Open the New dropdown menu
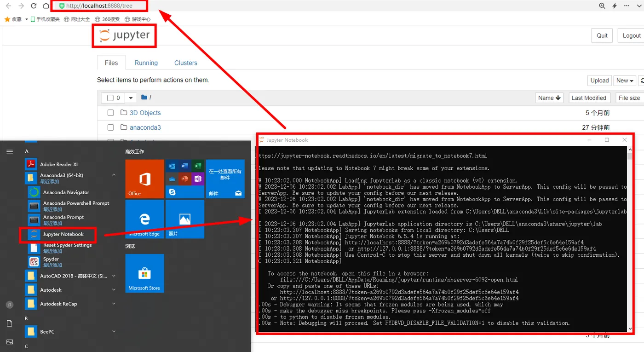This screenshot has height=352, width=644. (625, 81)
